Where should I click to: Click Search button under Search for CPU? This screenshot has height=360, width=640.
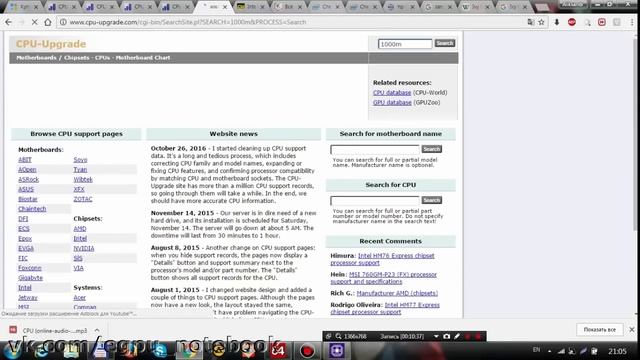(431, 200)
